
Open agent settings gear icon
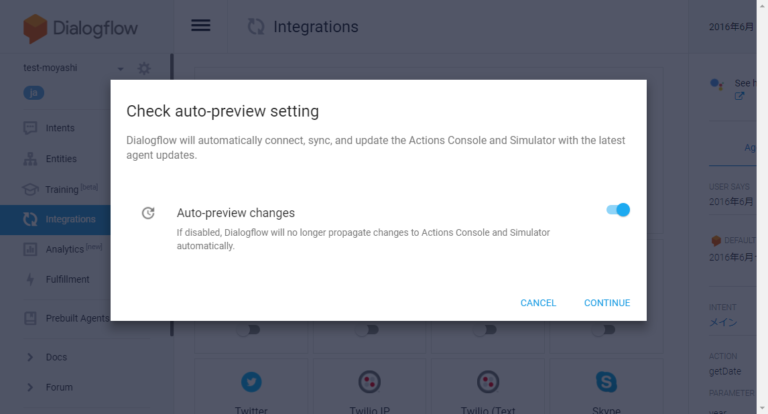[x=144, y=69]
